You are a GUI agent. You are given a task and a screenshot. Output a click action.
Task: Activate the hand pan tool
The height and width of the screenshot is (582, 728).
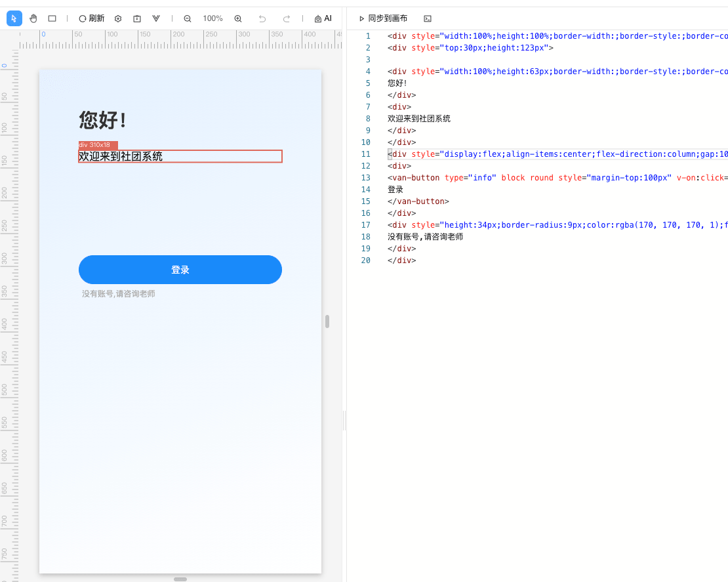click(33, 18)
